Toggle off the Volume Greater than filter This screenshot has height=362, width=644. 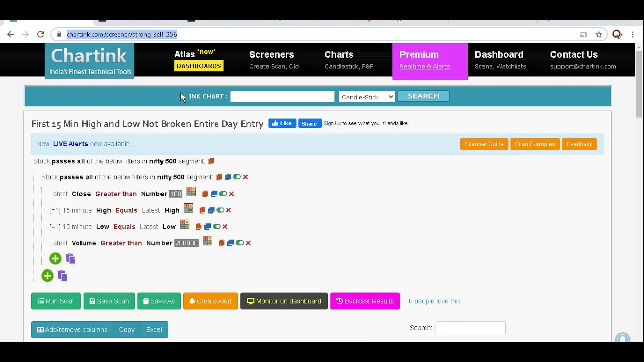click(x=239, y=243)
